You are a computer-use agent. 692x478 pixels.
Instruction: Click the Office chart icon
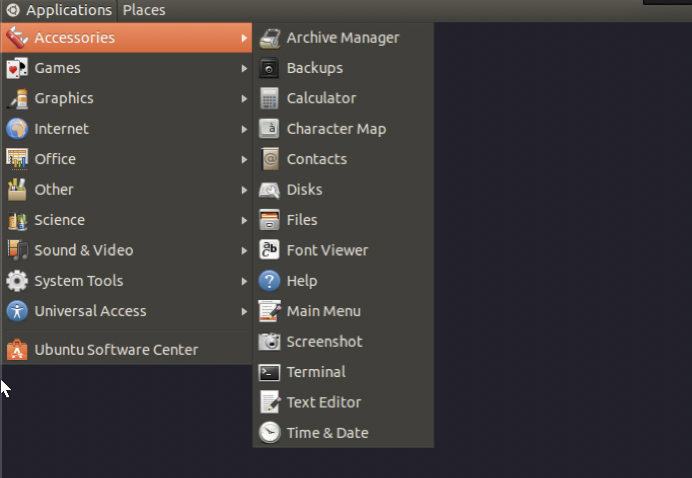pyautogui.click(x=17, y=159)
